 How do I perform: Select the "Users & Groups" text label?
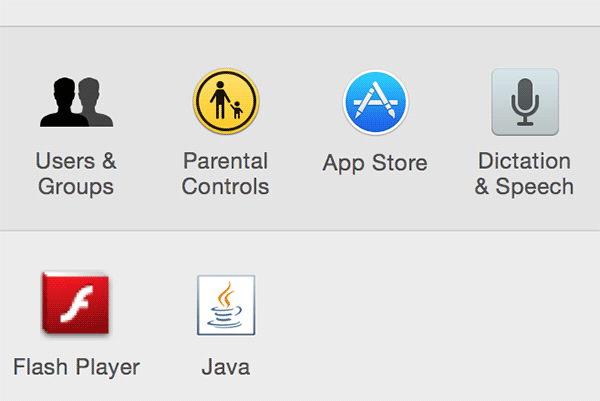coord(76,174)
